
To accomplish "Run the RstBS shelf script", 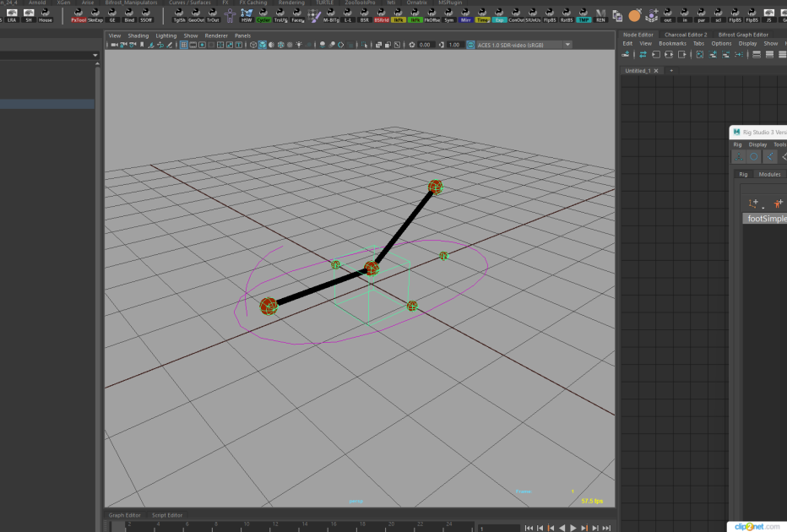I will pos(566,15).
